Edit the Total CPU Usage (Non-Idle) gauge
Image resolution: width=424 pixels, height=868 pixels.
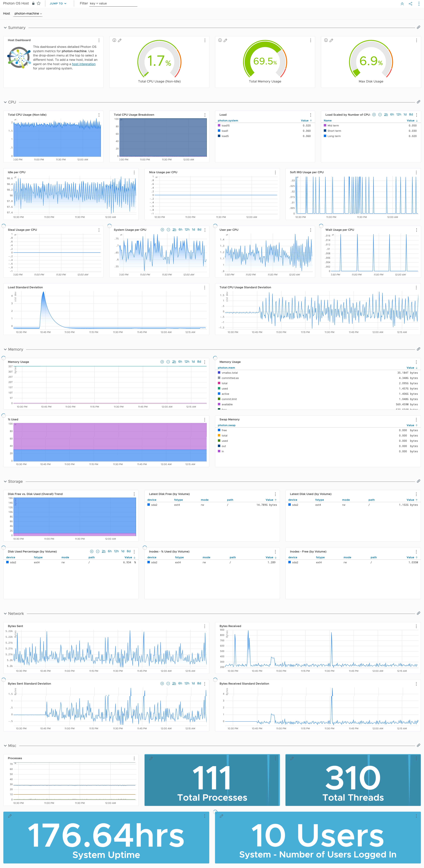[120, 40]
